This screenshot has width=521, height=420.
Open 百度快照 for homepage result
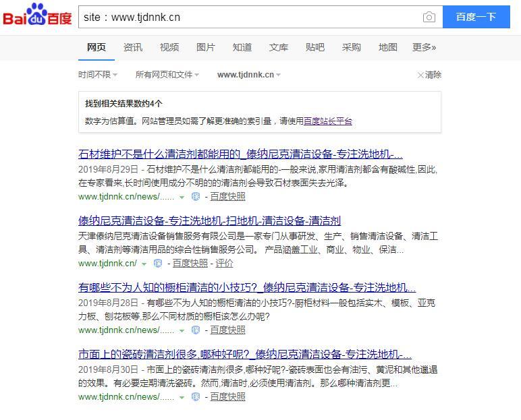click(x=190, y=264)
